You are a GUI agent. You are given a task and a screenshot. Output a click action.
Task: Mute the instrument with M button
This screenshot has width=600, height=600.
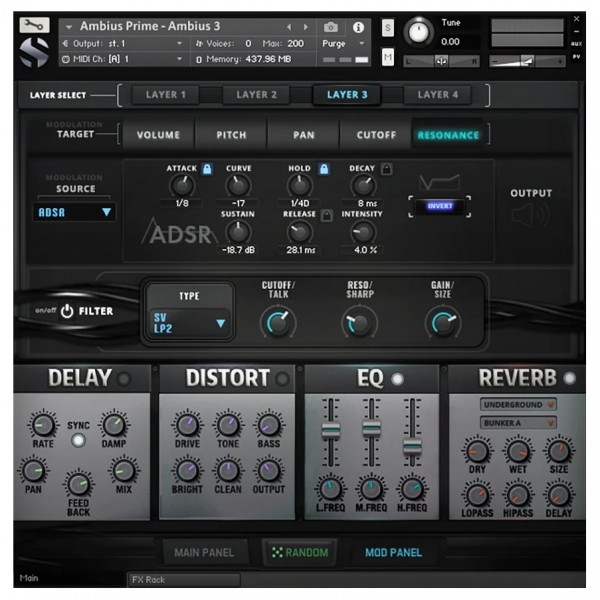pos(388,58)
